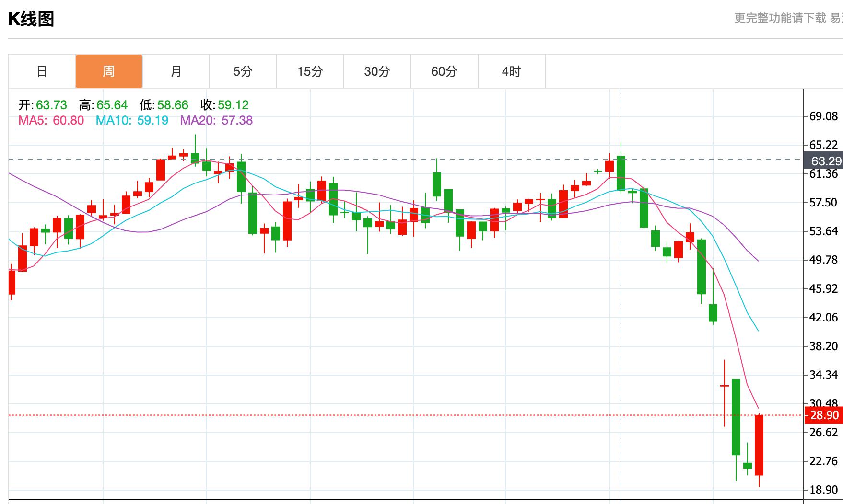The height and width of the screenshot is (504, 843).
Task: Switch to the 月 (monthly) tab
Action: pyautogui.click(x=176, y=71)
